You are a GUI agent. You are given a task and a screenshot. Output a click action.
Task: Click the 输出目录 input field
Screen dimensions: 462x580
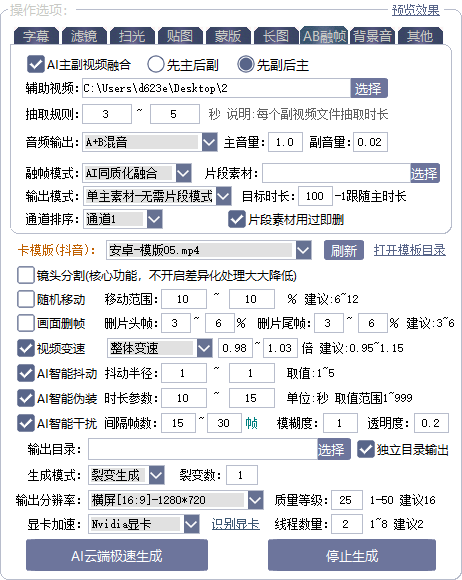point(203,450)
